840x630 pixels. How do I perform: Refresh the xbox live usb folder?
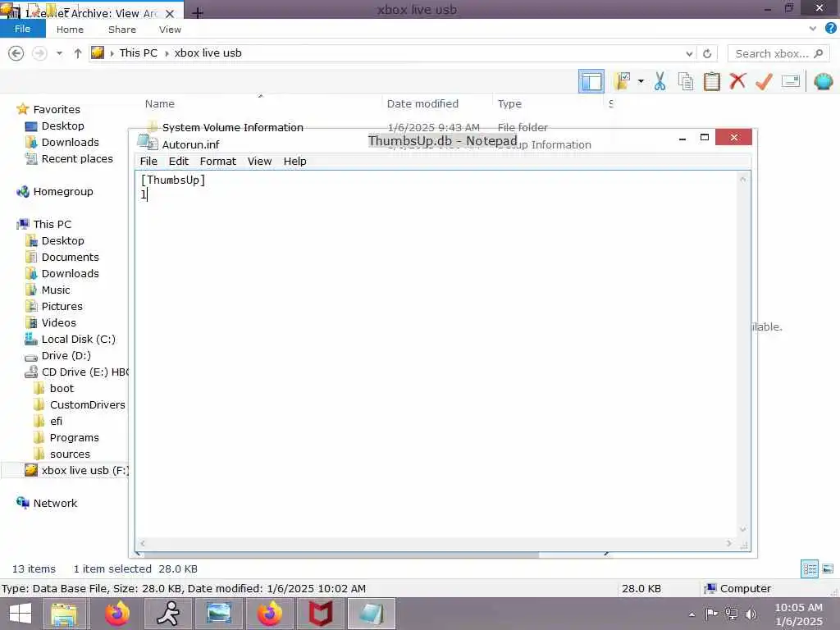707,53
